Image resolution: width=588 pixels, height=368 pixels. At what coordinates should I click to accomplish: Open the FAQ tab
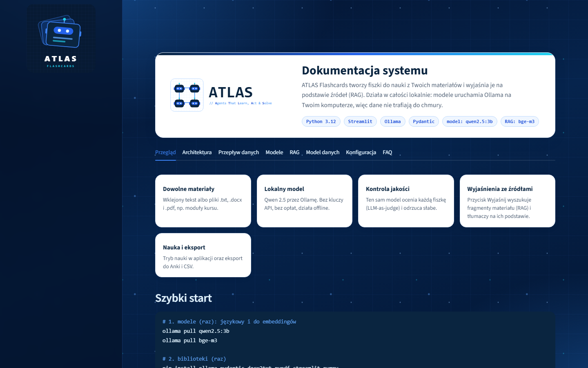click(388, 152)
